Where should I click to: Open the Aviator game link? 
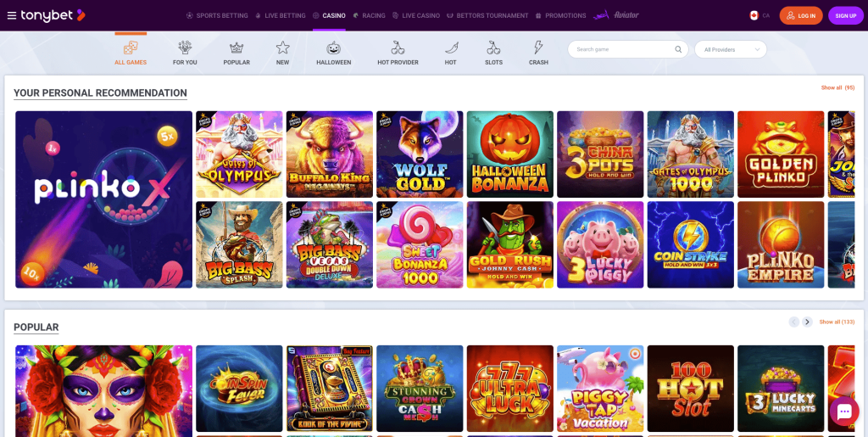[x=616, y=15]
